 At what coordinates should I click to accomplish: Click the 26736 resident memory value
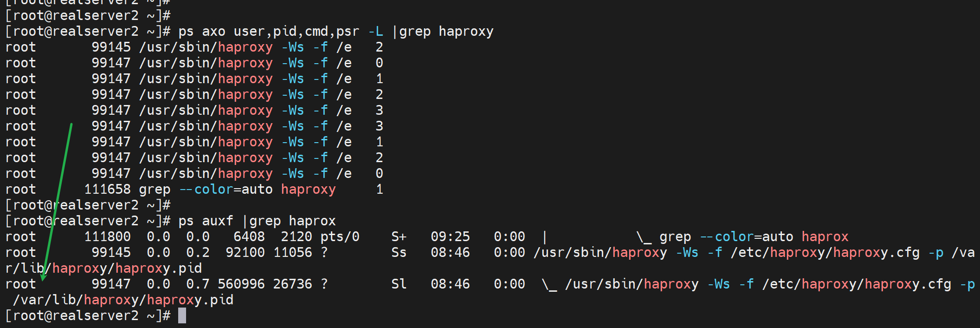(292, 284)
